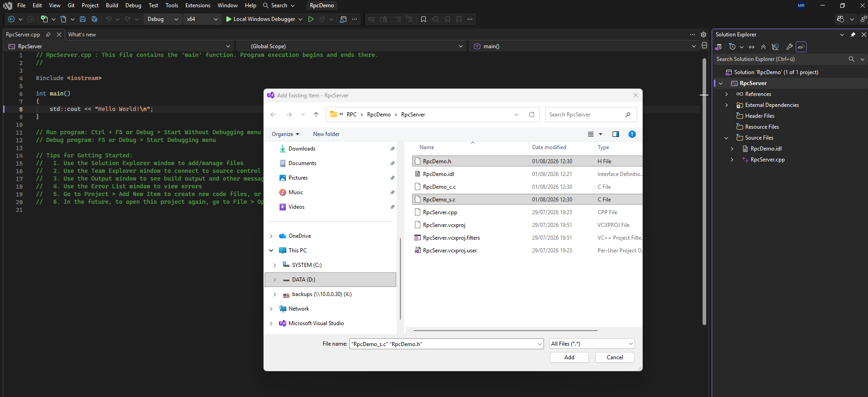The width and height of the screenshot is (868, 397).
Task: Open the Organize dropdown menu
Action: click(x=285, y=134)
